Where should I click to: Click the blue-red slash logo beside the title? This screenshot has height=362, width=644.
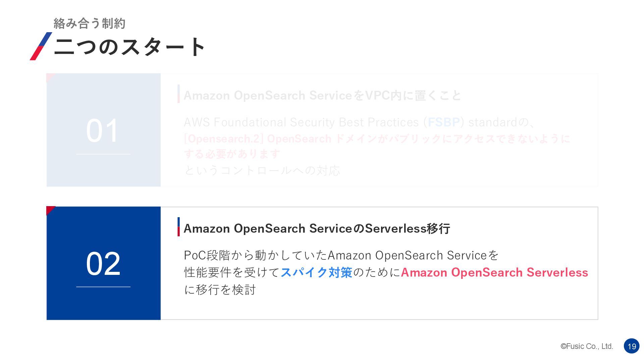tap(41, 46)
